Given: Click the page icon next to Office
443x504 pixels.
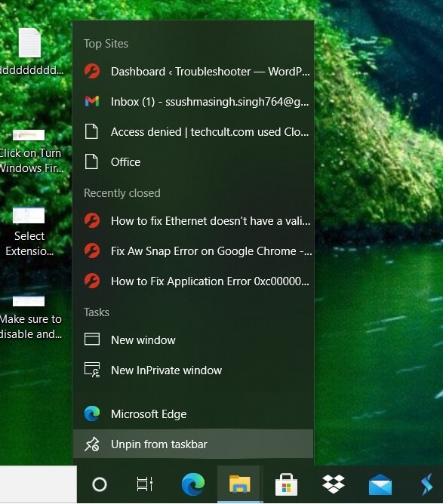Looking at the screenshot, I should 91,161.
